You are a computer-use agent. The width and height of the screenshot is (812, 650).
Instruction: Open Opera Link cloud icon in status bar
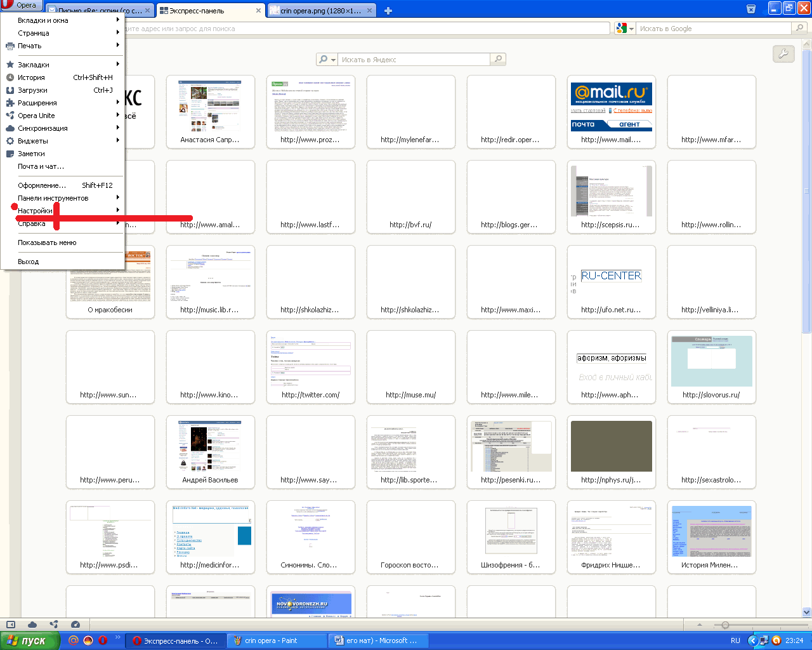pos(32,625)
